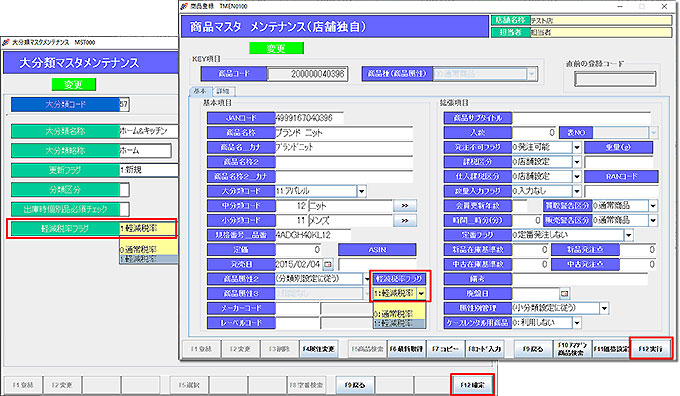Click the F12確定 button in 大分類 window
680x396 pixels.
pos(472,385)
